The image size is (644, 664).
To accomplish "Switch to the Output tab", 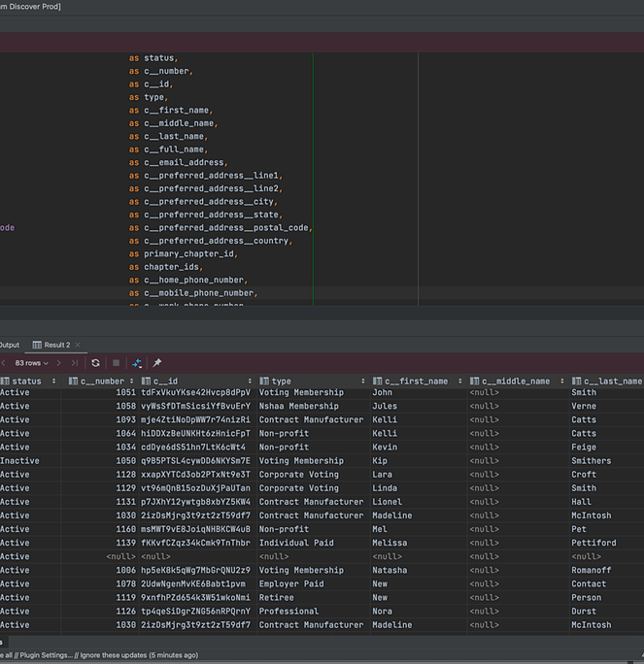I will click(10, 345).
